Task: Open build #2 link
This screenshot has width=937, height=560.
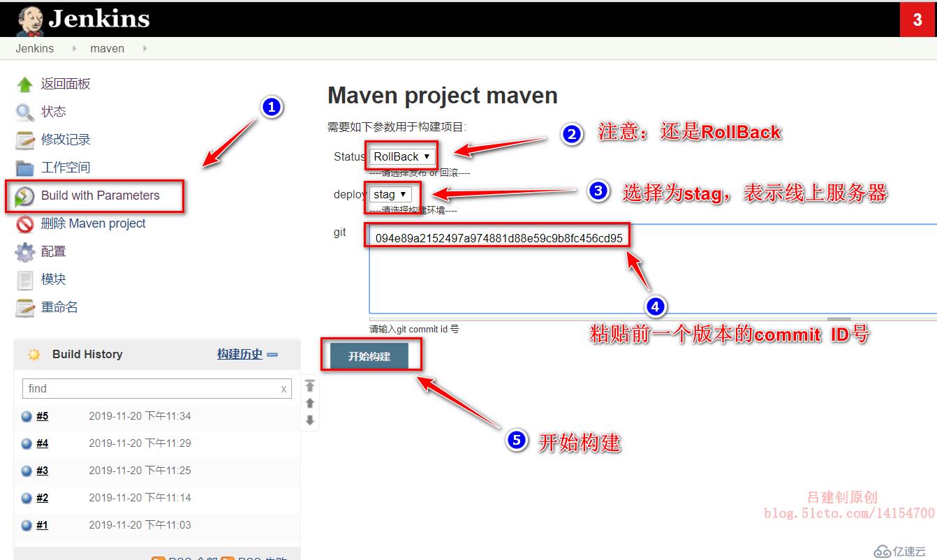Action: pos(43,498)
